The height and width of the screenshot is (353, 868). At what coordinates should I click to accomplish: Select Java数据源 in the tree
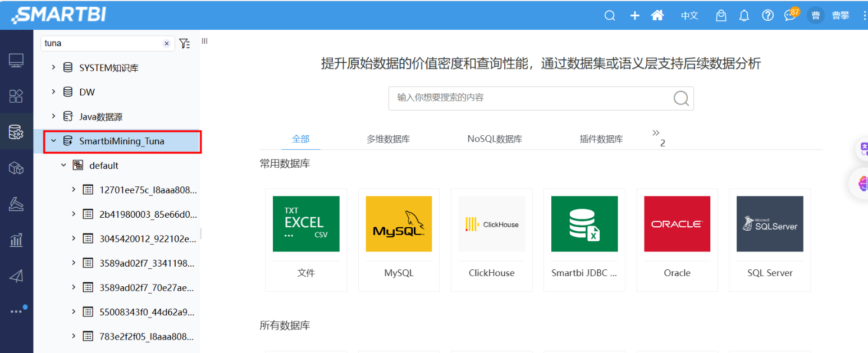coord(100,117)
